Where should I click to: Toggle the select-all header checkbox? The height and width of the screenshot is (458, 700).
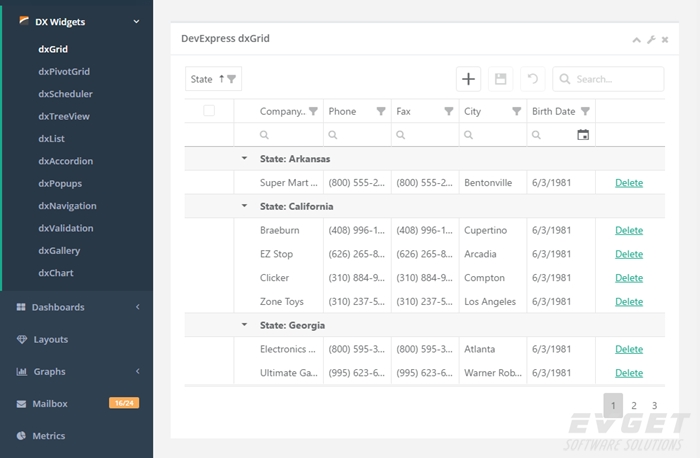209,110
